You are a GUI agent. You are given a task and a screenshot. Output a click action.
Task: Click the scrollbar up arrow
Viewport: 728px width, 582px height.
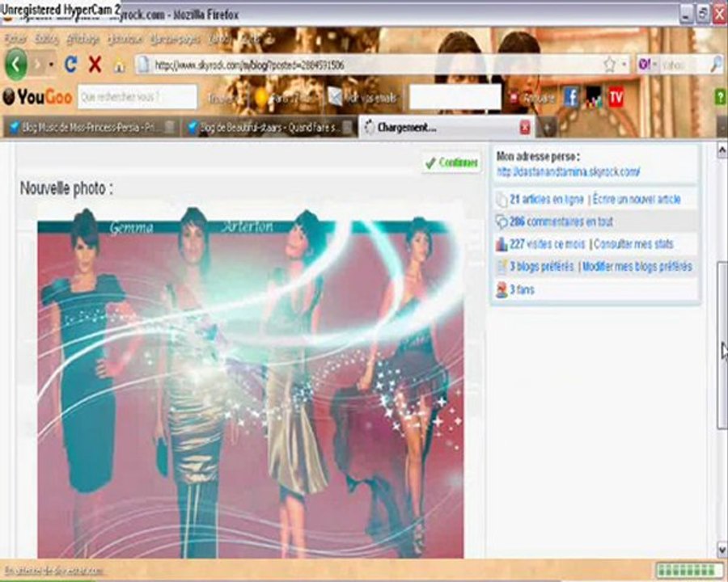coord(722,150)
